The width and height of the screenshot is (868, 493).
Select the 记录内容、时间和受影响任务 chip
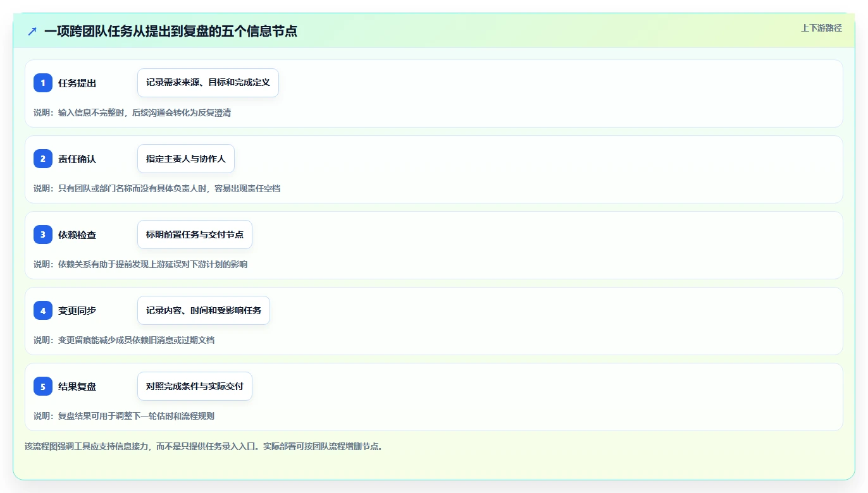pos(204,310)
